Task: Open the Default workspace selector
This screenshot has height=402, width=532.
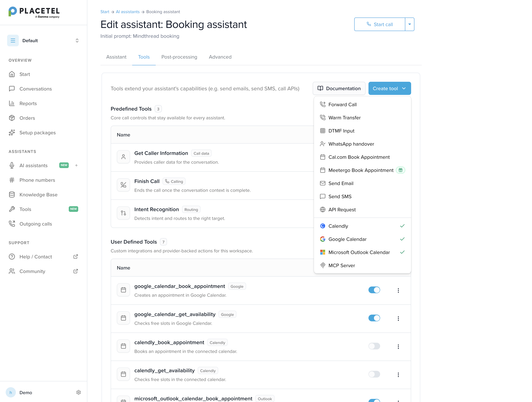Action: [x=44, y=41]
